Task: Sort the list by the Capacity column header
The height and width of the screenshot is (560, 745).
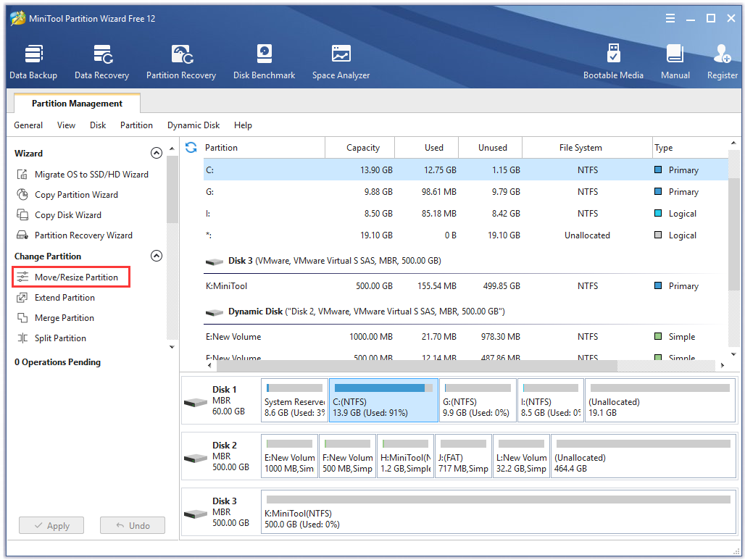Action: pyautogui.click(x=362, y=148)
